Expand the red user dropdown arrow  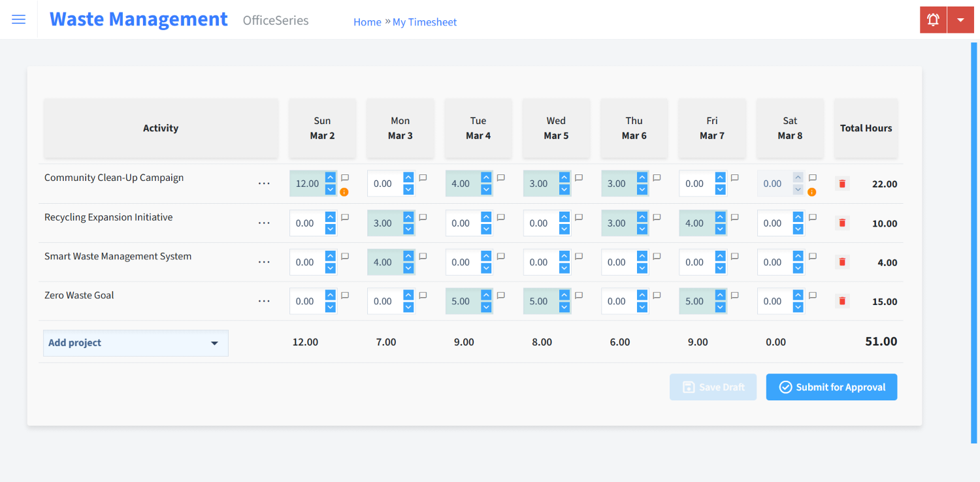click(960, 20)
